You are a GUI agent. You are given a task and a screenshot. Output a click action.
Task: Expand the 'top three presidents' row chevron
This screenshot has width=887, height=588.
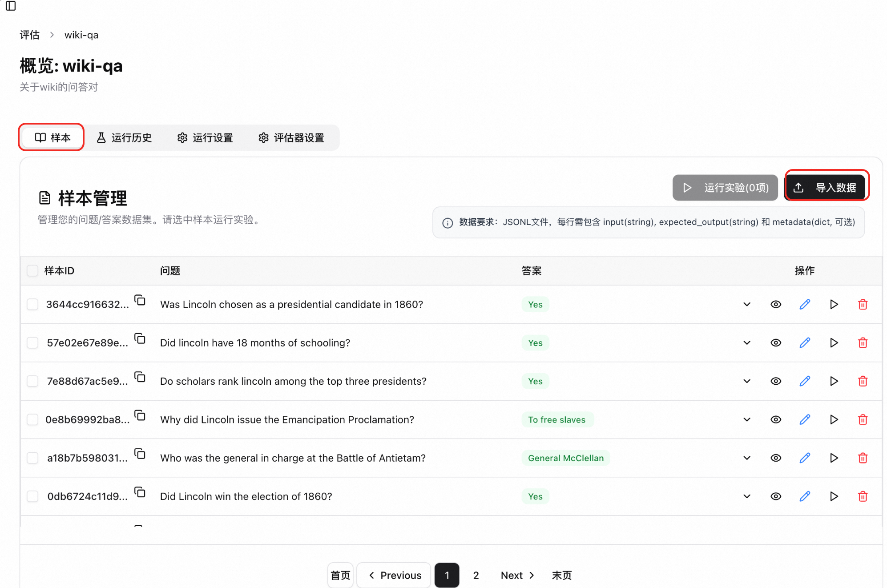tap(747, 381)
